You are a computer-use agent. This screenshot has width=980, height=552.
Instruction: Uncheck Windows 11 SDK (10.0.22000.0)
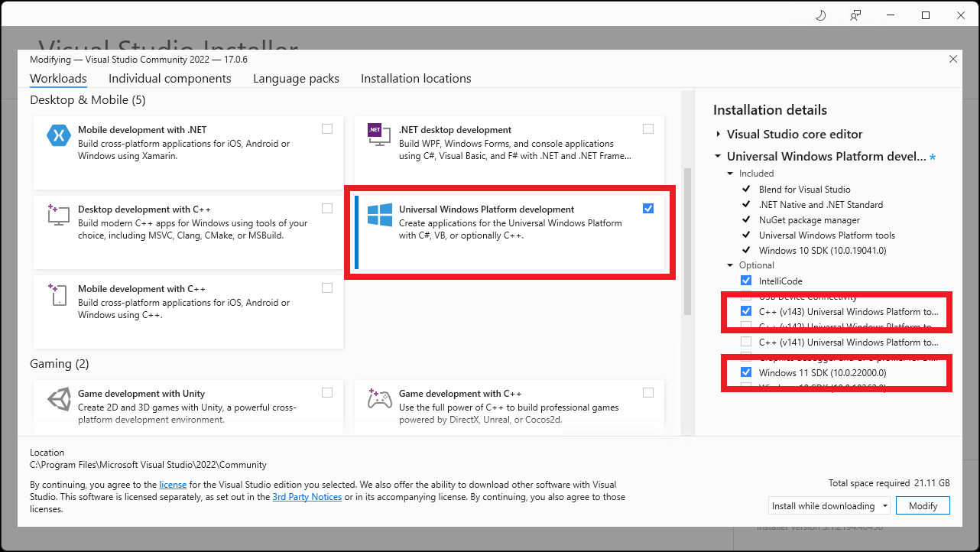746,372
